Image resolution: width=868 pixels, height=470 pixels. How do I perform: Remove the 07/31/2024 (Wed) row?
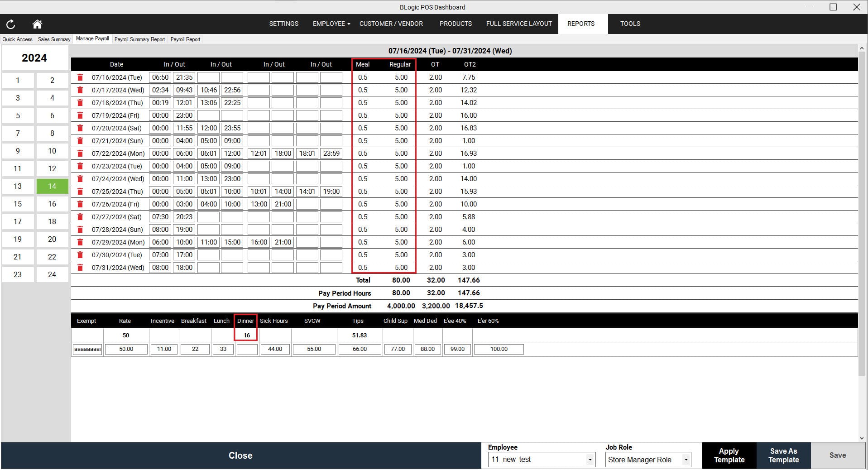[80, 268]
